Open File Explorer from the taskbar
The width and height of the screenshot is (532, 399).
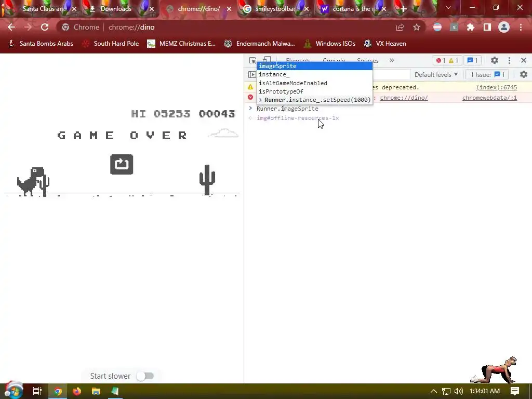click(96, 391)
